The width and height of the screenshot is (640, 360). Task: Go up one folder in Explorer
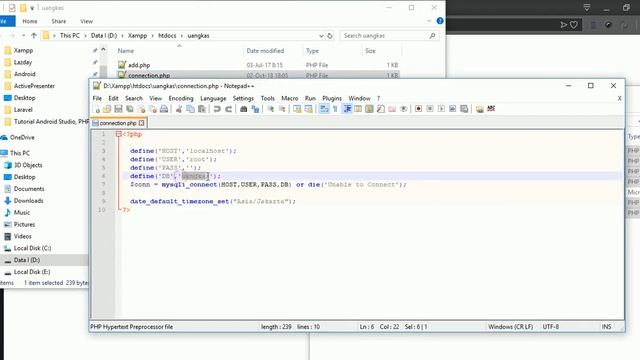[x=34, y=36]
